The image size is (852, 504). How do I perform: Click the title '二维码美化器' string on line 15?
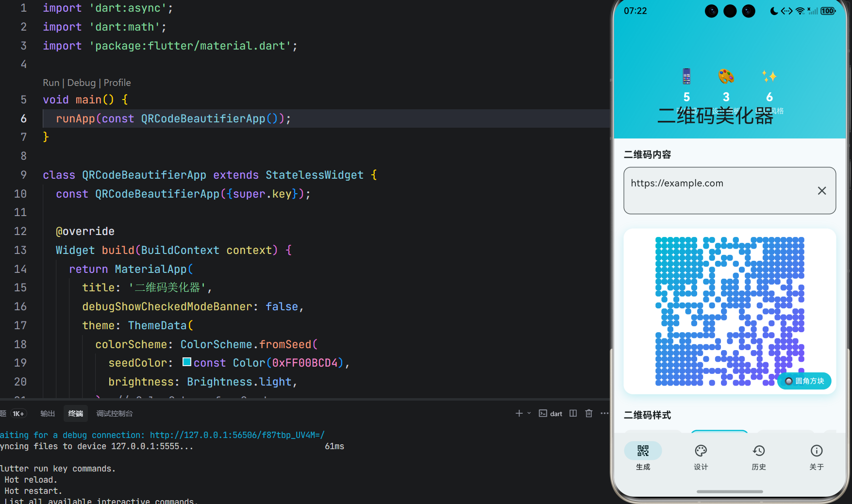point(167,287)
